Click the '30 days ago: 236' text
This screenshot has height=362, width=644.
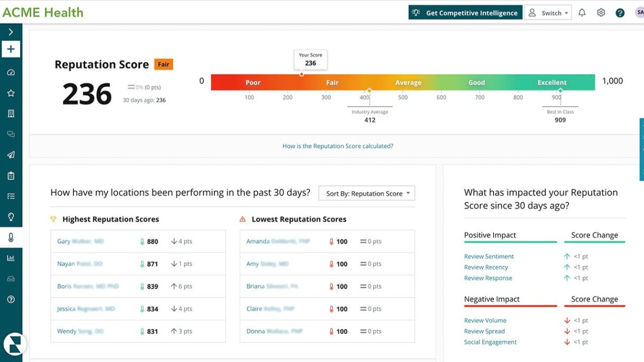tap(144, 100)
